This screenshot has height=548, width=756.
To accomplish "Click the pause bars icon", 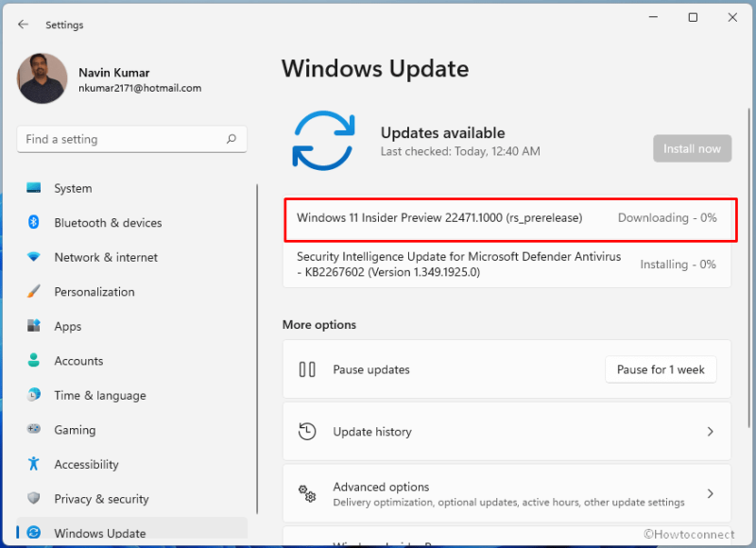I will 307,369.
